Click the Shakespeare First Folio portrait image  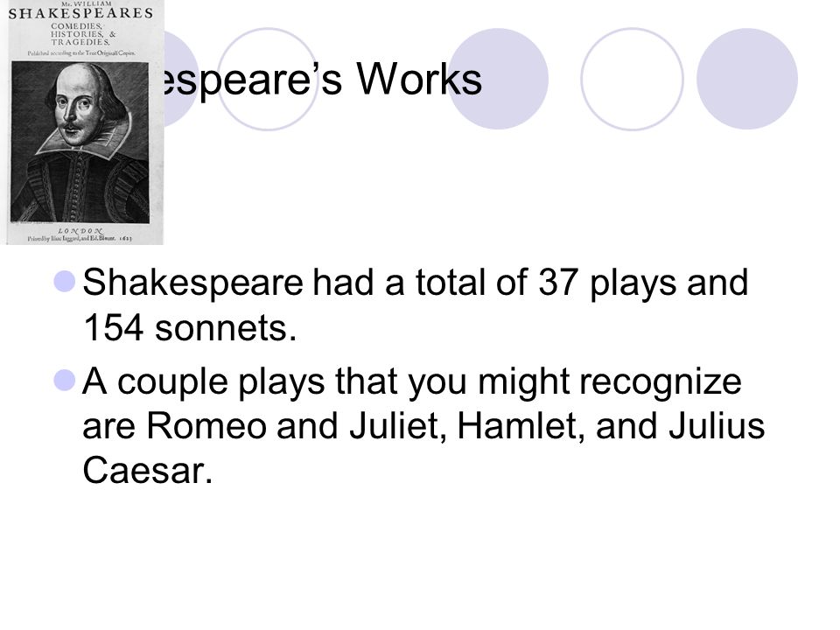pyautogui.click(x=84, y=122)
